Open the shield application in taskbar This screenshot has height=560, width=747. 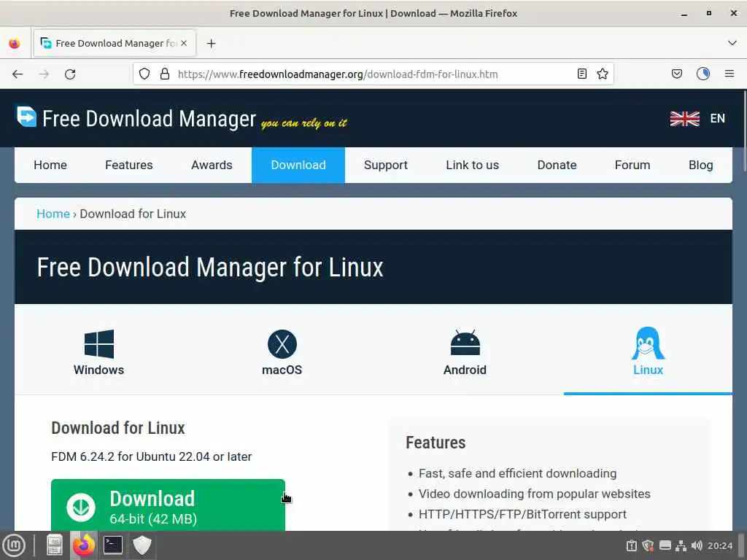[x=142, y=545]
